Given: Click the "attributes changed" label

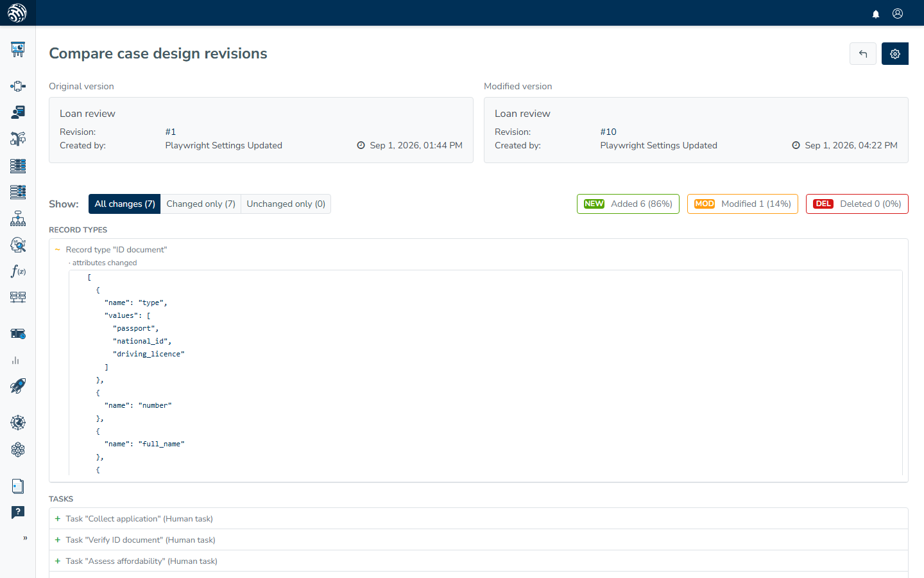Looking at the screenshot, I should click(105, 263).
